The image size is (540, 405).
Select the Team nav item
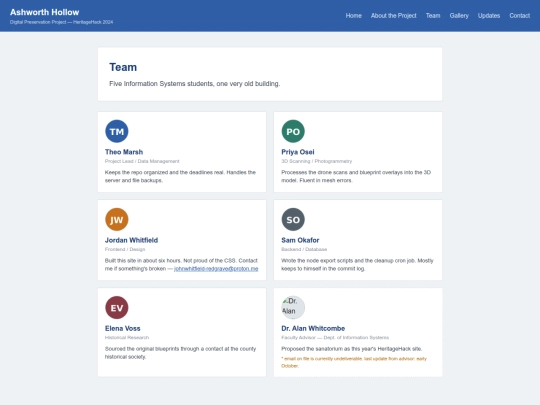coord(433,15)
